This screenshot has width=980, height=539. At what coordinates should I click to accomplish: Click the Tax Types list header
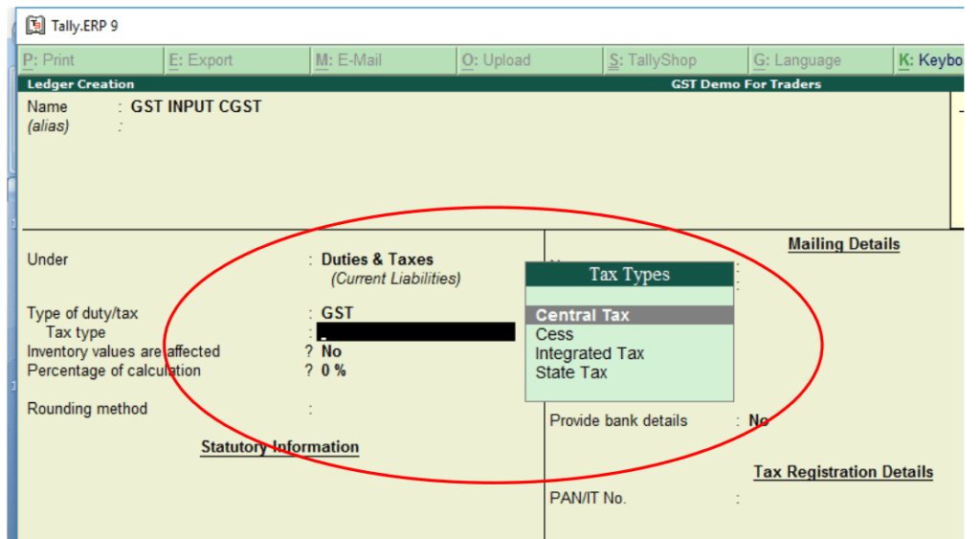pyautogui.click(x=630, y=275)
